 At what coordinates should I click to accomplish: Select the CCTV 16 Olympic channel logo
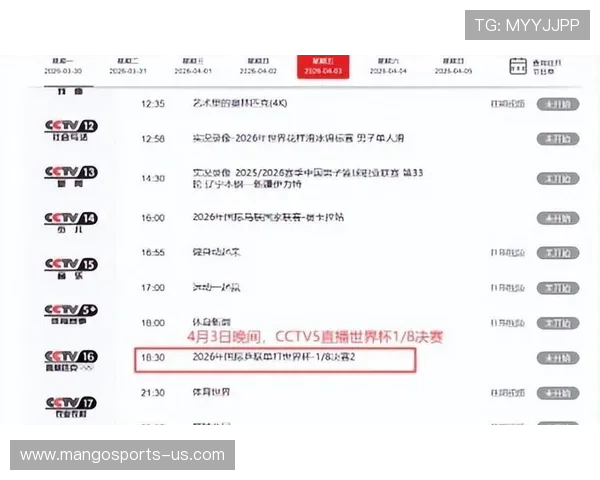[x=71, y=361]
